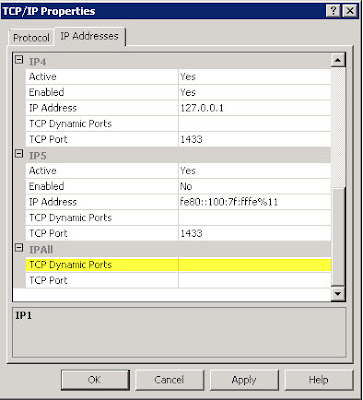Click the IP4 TCP Port value 1433
Viewport: 363px width, 400px height.
[254, 139]
